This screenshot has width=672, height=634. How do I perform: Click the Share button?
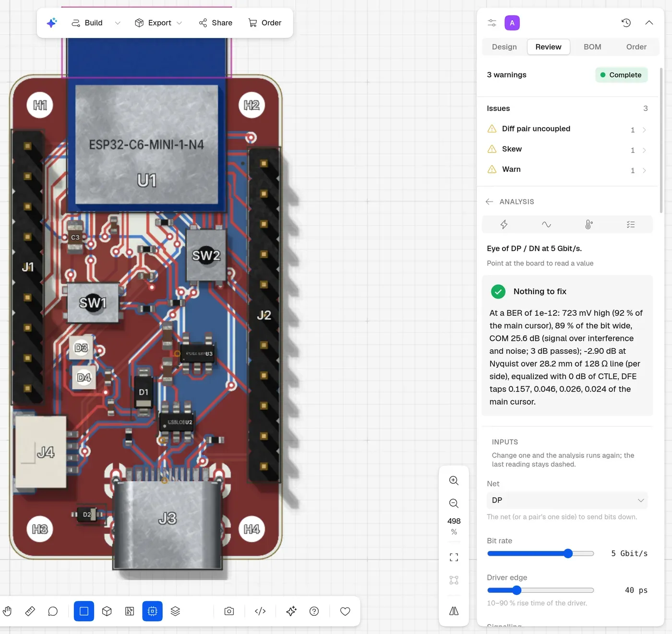click(216, 23)
